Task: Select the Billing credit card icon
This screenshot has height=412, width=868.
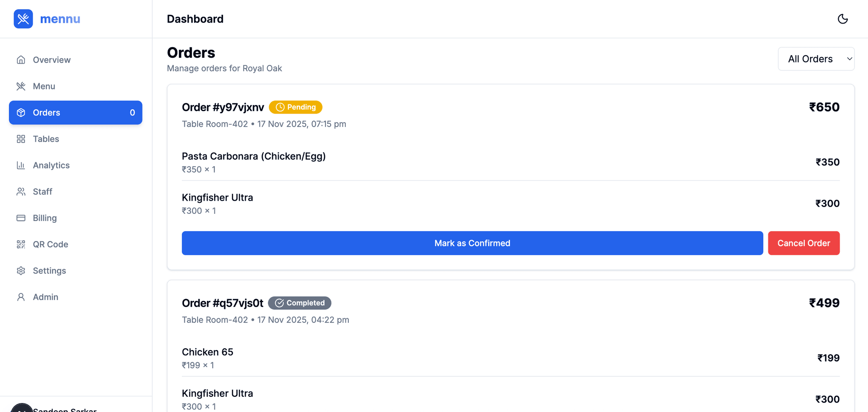Action: pos(21,218)
